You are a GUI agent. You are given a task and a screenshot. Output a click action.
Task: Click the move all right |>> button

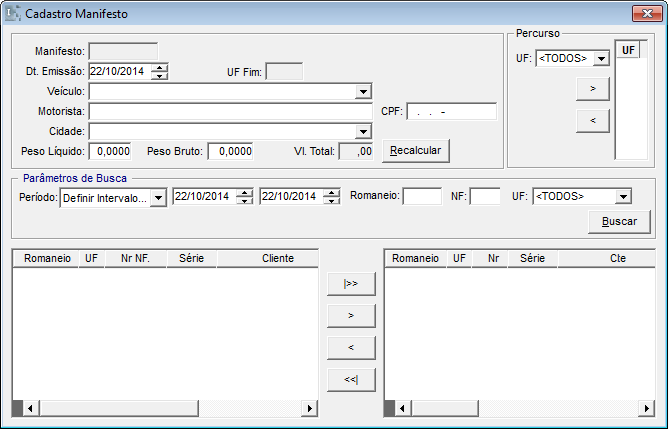point(351,284)
